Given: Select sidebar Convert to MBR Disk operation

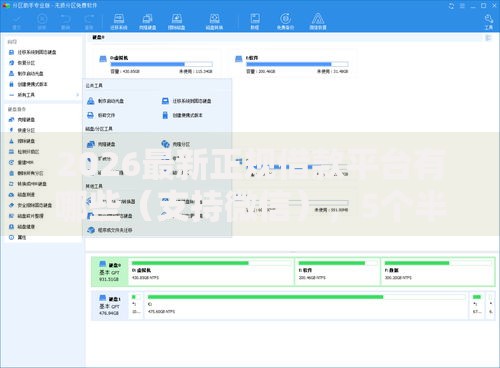Looking at the screenshot, I should [x=28, y=184].
